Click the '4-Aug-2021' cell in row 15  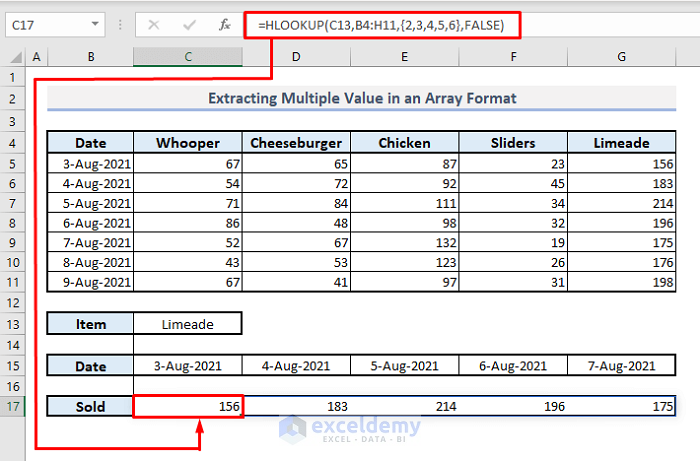coord(296,366)
